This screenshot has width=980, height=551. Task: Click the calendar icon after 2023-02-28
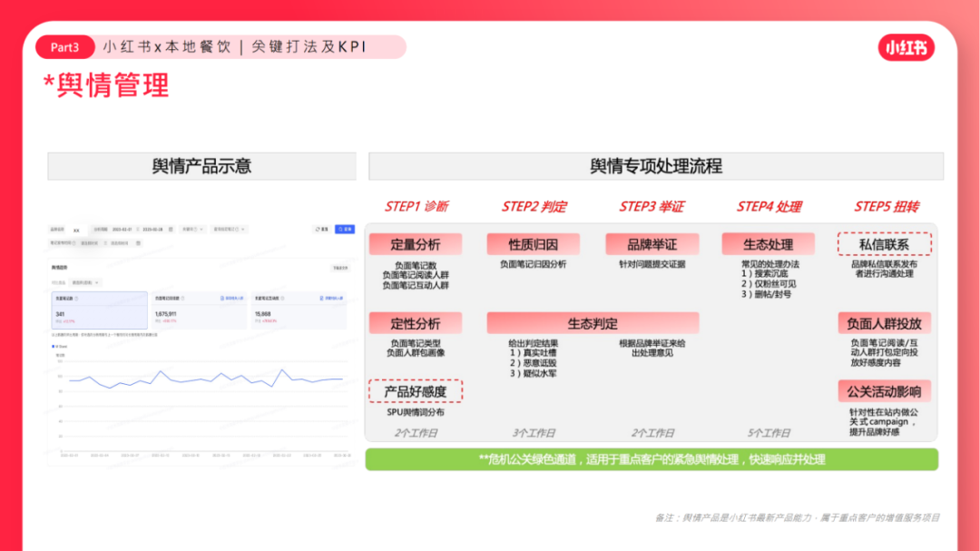pos(171,230)
